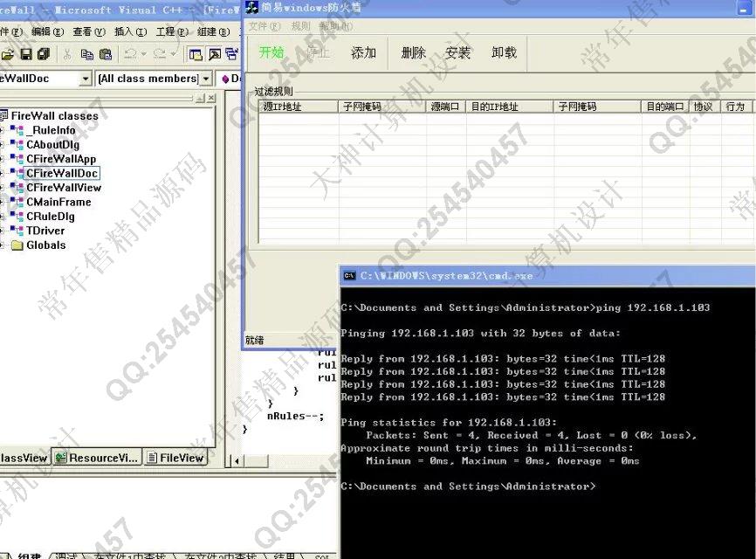Viewport: 756px width, 559px height.
Task: Click the workspace pane dock toggle button
Action: [x=201, y=99]
